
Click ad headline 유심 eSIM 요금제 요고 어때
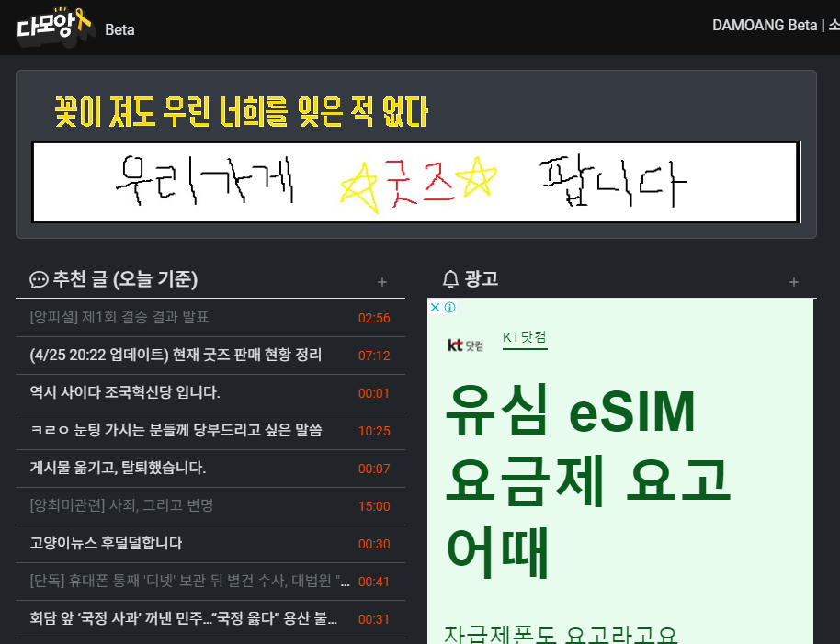click(x=588, y=480)
